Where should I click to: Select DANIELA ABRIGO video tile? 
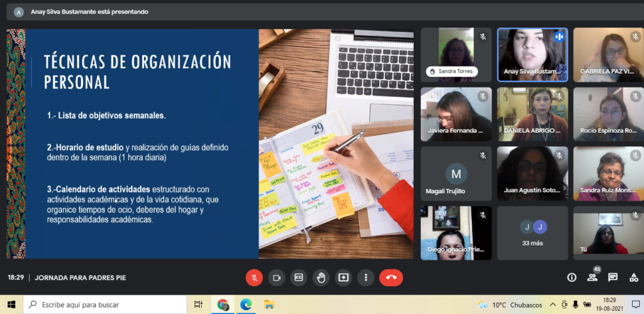click(x=532, y=115)
